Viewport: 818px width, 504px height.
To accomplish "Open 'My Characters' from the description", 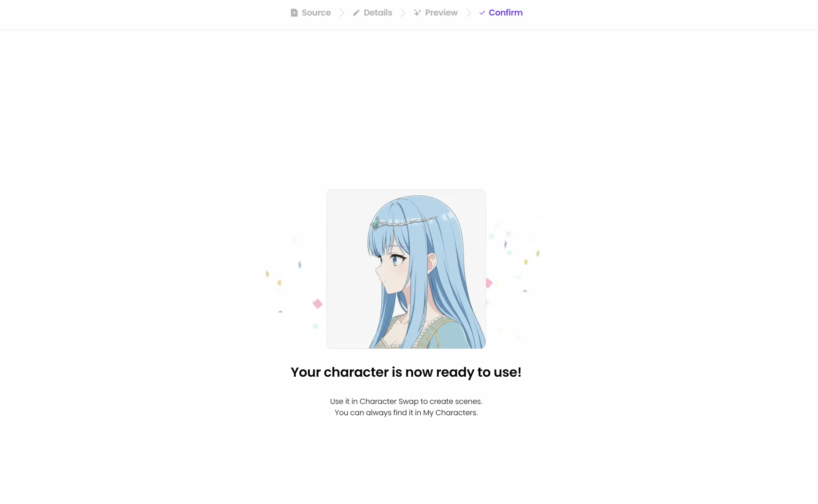I will coord(450,412).
